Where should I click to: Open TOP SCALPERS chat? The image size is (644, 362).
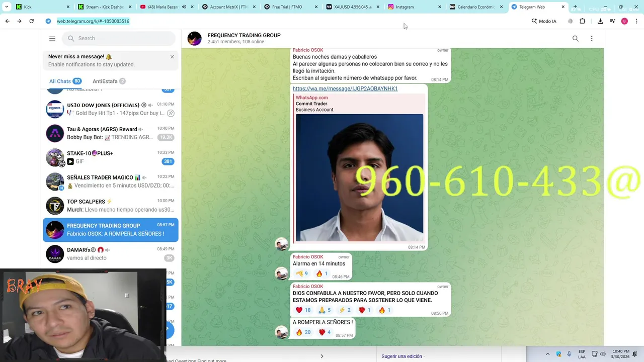click(111, 206)
